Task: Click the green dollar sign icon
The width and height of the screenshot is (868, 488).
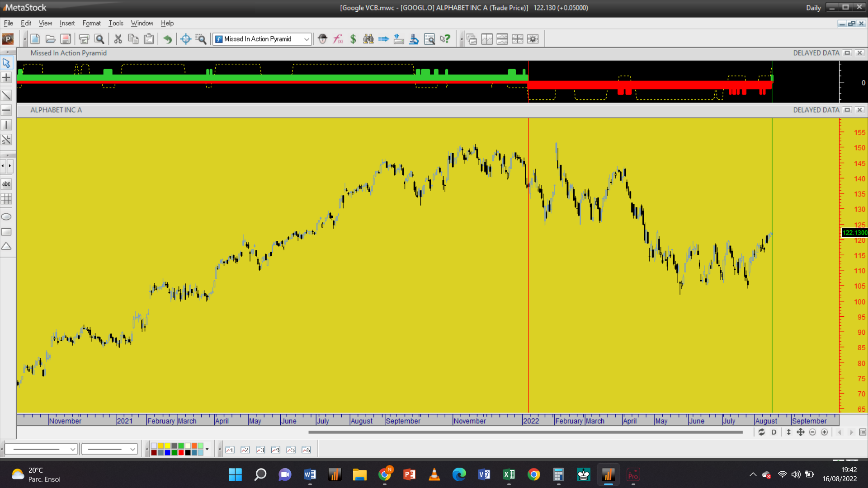Action: coord(353,39)
